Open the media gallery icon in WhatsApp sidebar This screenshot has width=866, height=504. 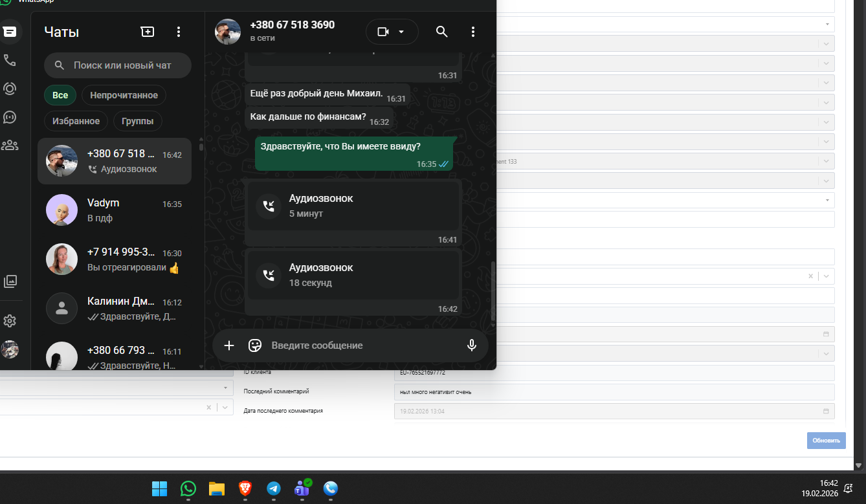coord(10,281)
